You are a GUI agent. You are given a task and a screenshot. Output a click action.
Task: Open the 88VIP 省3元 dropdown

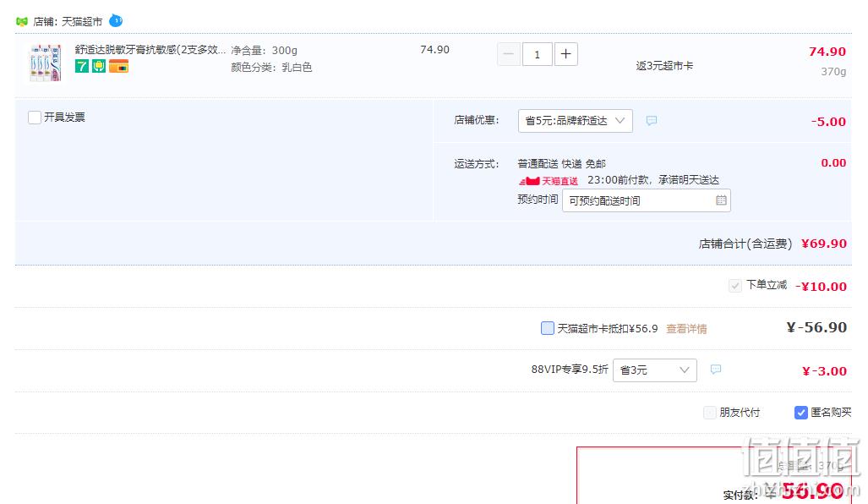(654, 370)
